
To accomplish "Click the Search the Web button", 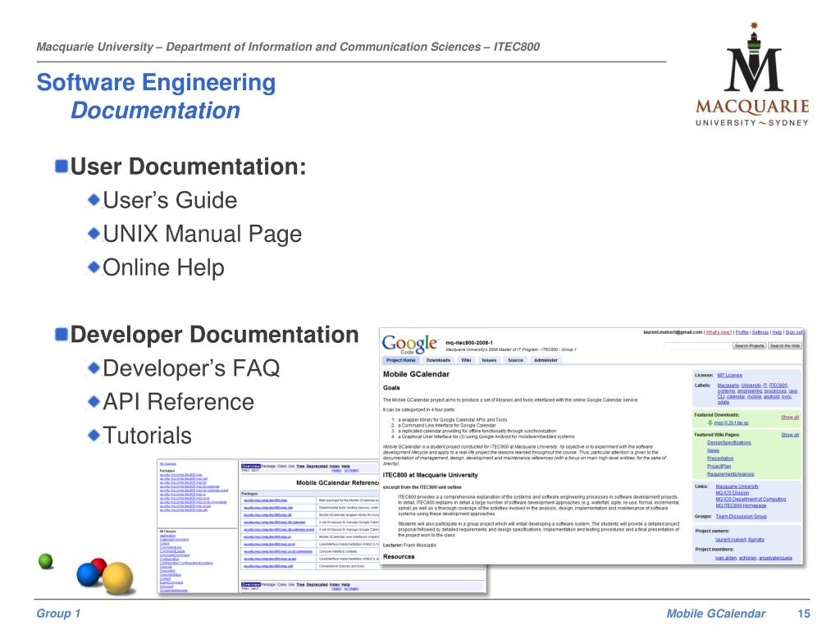I will pos(785,346).
